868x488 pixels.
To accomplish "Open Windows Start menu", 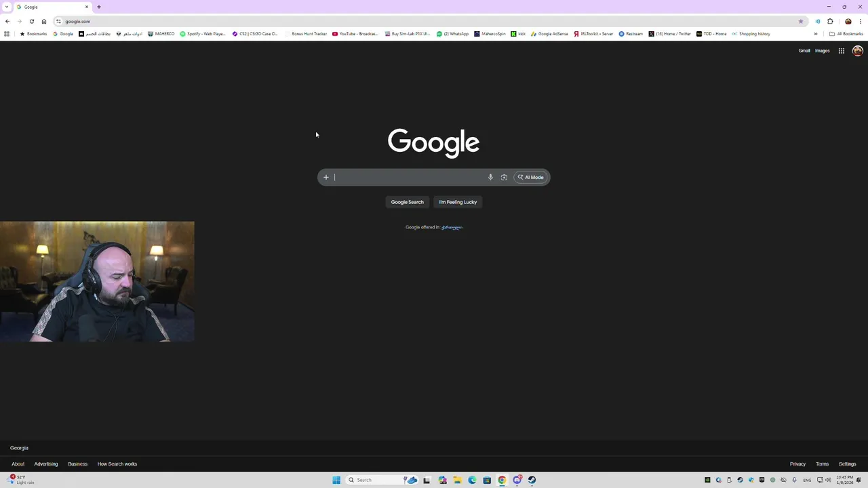I will click(336, 480).
